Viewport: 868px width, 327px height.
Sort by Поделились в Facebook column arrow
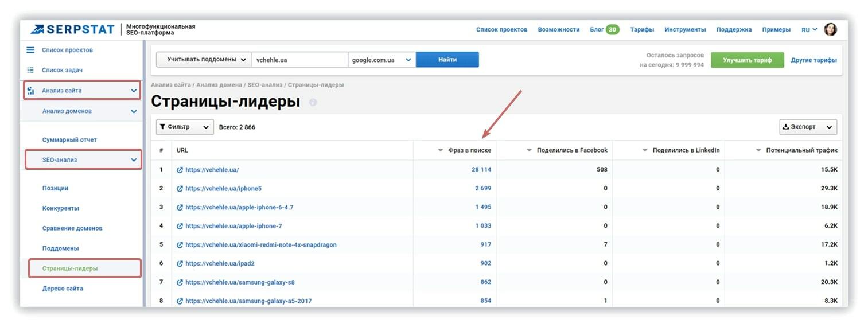point(530,150)
